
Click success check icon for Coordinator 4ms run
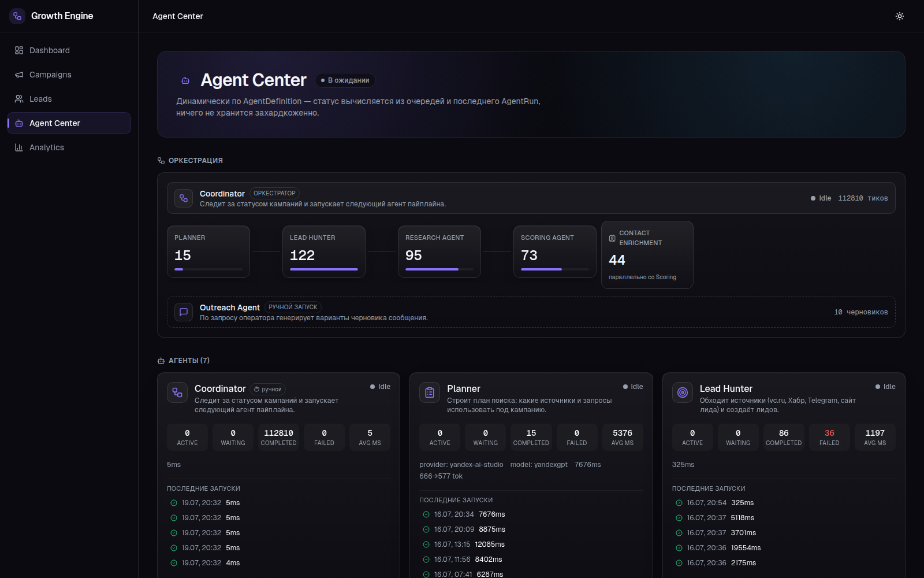[174, 563]
